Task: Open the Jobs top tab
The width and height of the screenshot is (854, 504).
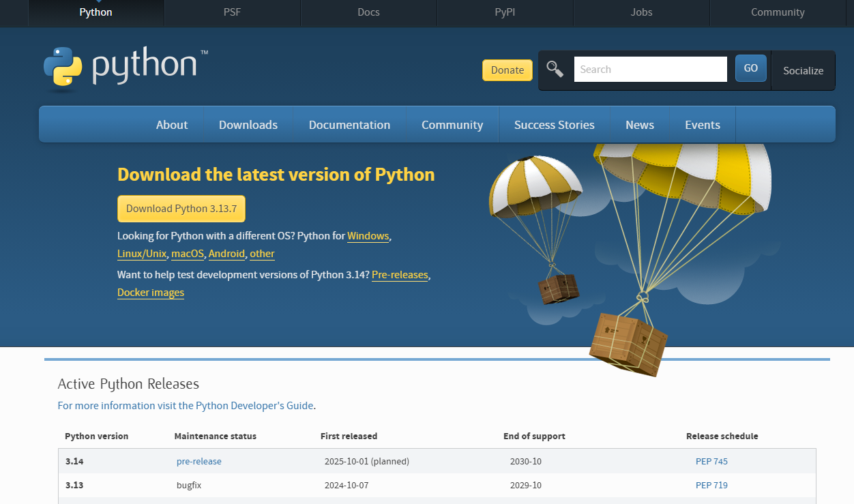Action: [x=641, y=12]
